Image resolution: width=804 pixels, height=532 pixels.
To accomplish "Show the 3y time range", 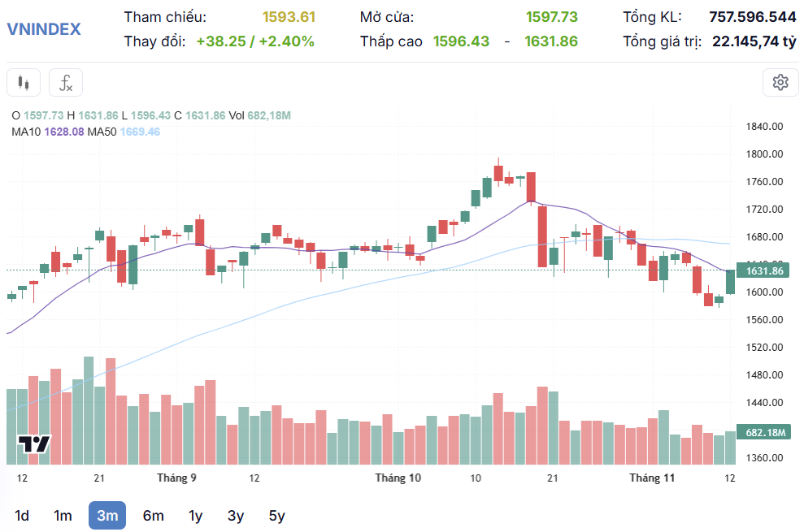I will [x=236, y=516].
